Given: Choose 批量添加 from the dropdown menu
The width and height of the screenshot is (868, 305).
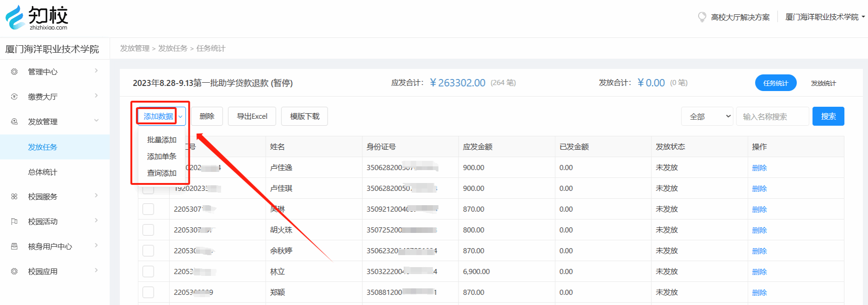Looking at the screenshot, I should (x=161, y=140).
